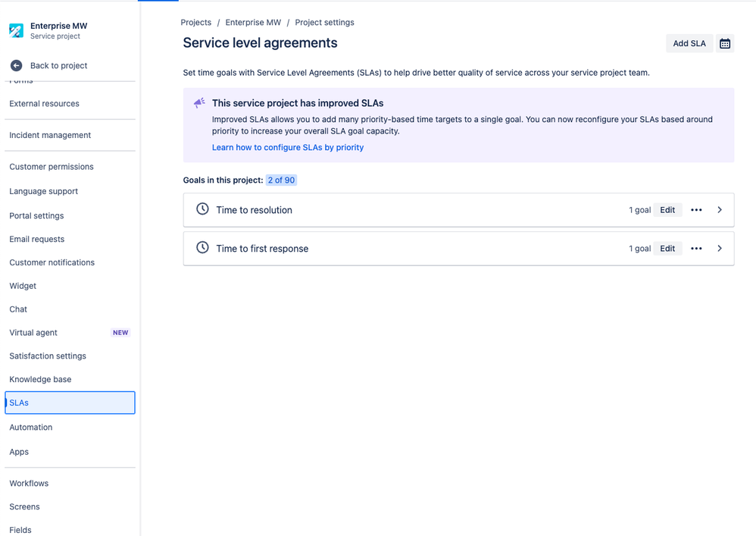Edit the Time to resolution SLA

click(x=667, y=209)
